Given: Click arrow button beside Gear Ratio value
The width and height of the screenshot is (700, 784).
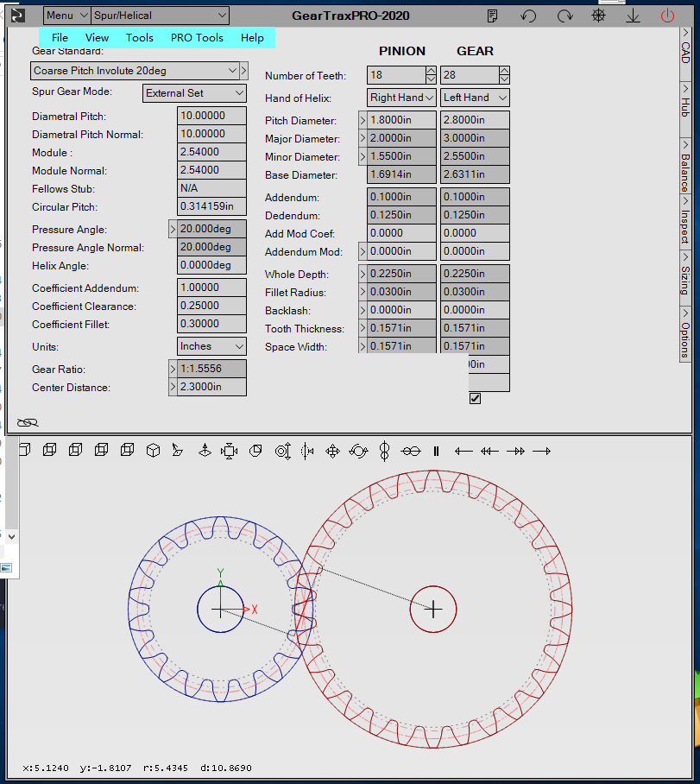Looking at the screenshot, I should (173, 369).
